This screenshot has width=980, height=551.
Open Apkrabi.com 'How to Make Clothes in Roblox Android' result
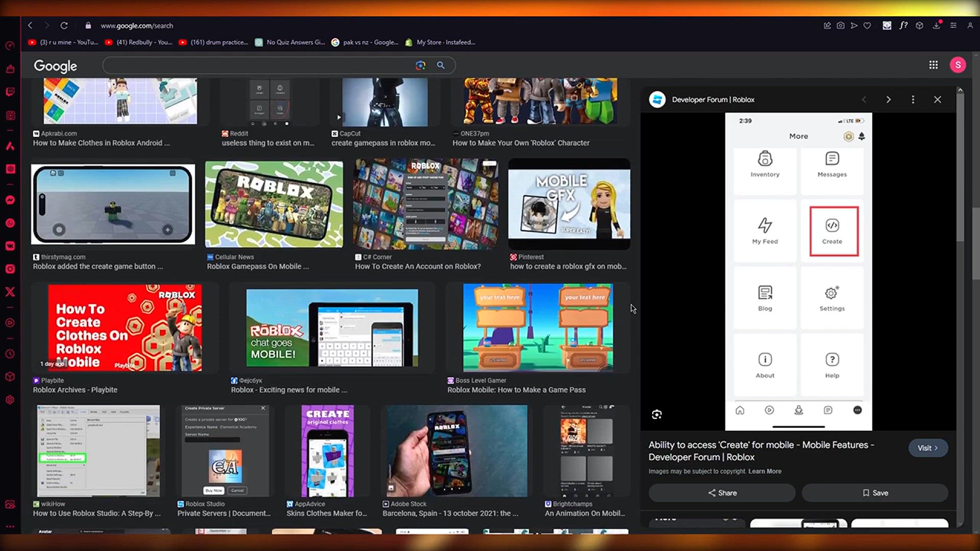(101, 143)
